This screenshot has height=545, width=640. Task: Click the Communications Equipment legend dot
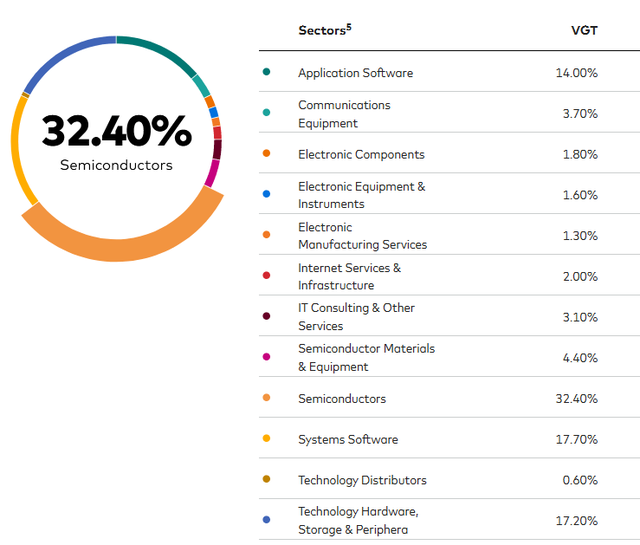(x=267, y=112)
